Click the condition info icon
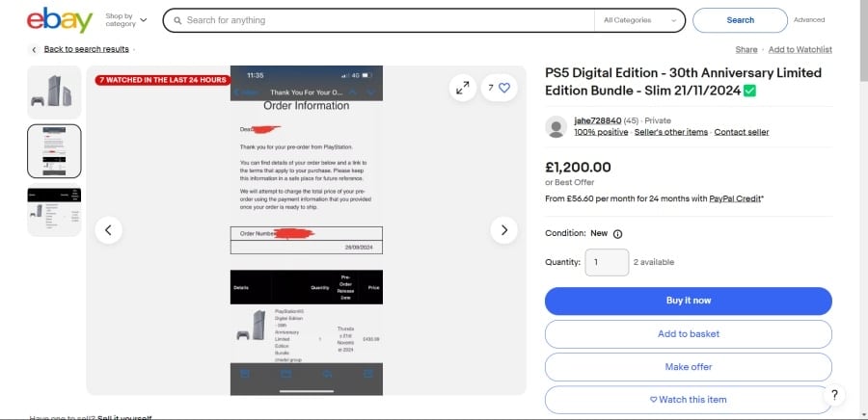The height and width of the screenshot is (420, 868). pos(618,234)
